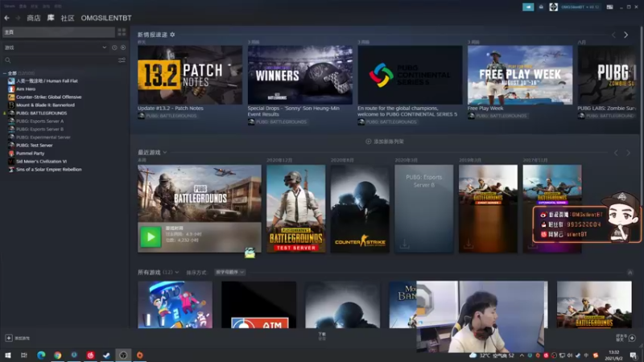Click 添加游戏 add game button

tap(17, 338)
